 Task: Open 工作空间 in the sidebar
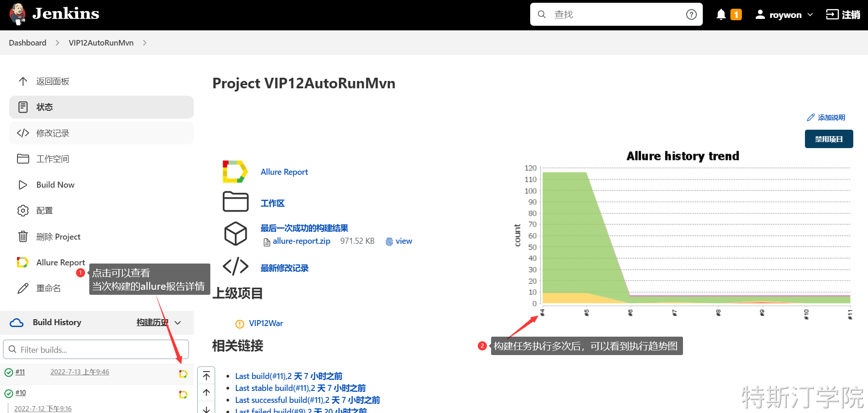pyautogui.click(x=101, y=159)
